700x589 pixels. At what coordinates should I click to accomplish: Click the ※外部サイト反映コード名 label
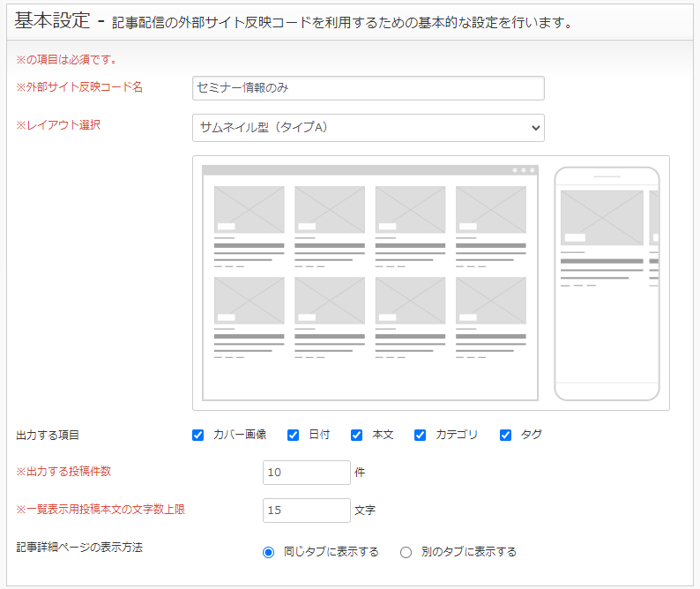79,87
